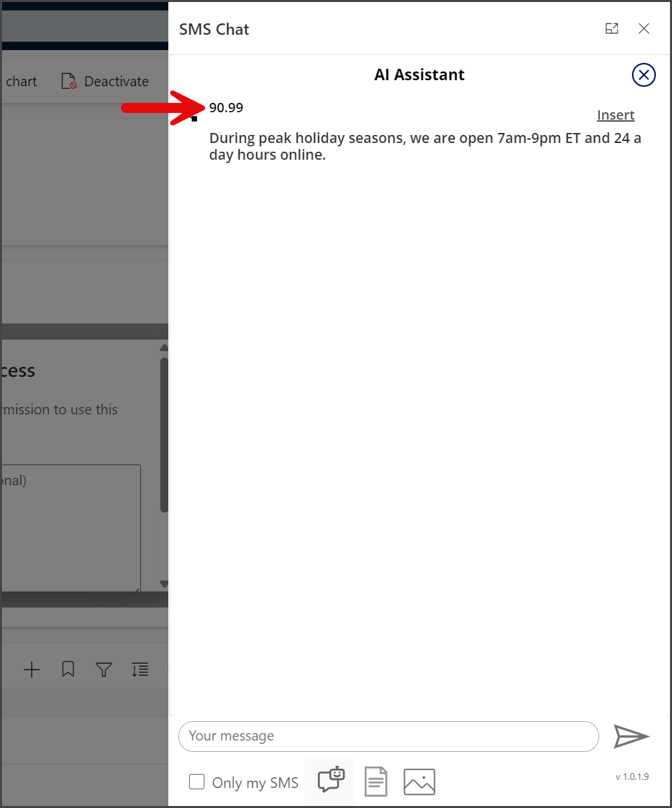The image size is (672, 808).
Task: Close the AI Assistant panel
Action: click(x=643, y=75)
